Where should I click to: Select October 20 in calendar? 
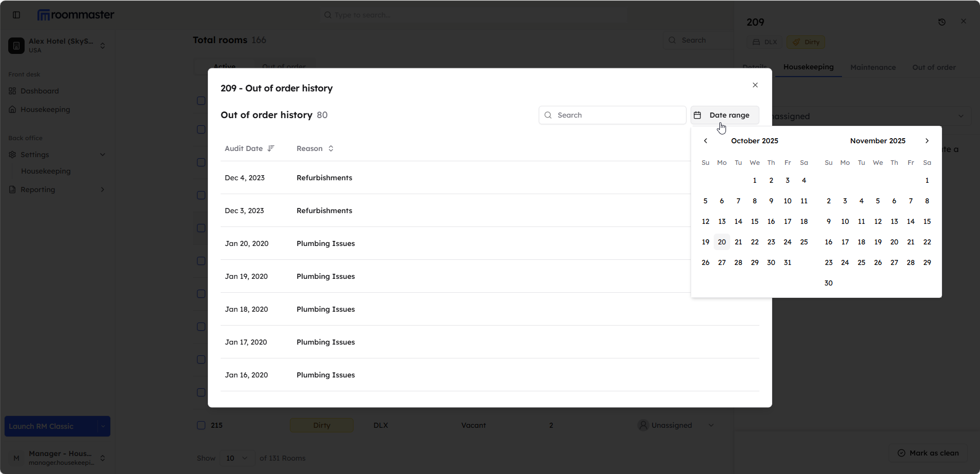click(x=721, y=242)
